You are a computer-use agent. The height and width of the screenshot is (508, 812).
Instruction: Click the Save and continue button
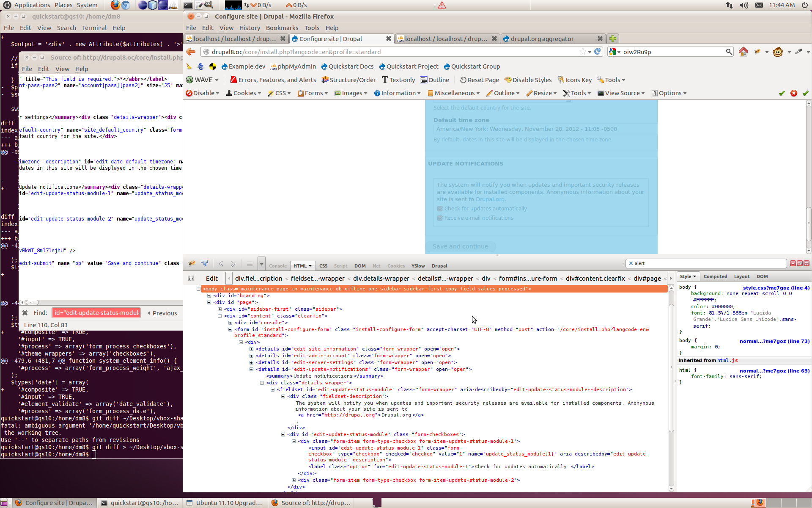(460, 246)
